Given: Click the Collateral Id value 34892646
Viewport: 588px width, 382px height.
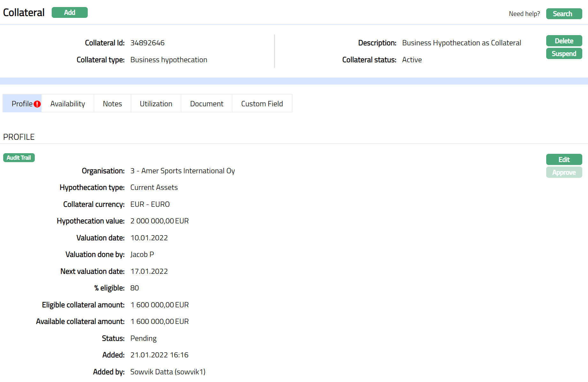Looking at the screenshot, I should point(147,43).
